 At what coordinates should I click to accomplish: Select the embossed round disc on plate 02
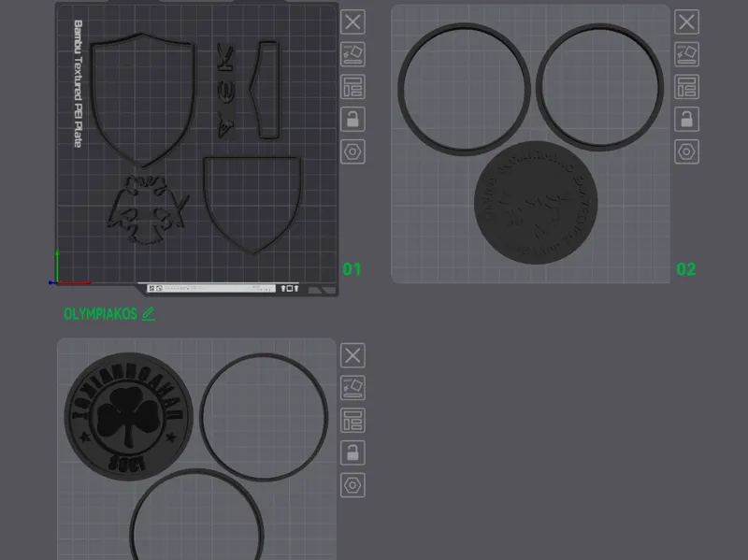pos(536,202)
